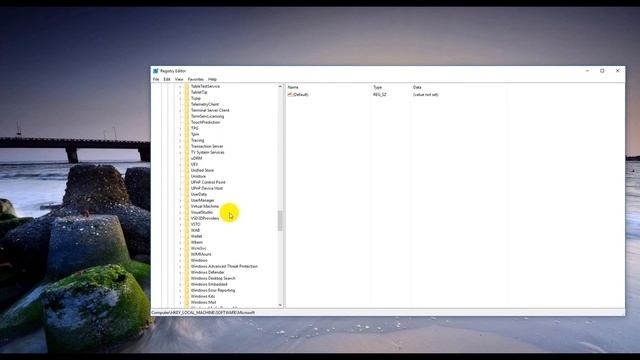640x360 pixels.
Task: Click the folder icon beside uDRM
Action: click(x=187, y=158)
